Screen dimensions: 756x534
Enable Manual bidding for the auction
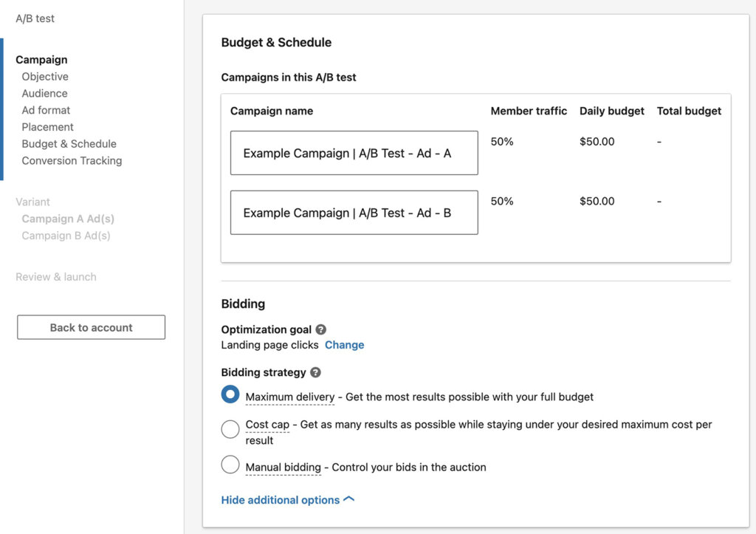(x=230, y=465)
